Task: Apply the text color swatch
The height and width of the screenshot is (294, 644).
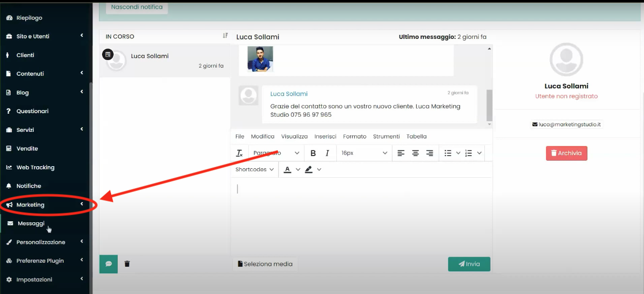Action: pos(287,170)
